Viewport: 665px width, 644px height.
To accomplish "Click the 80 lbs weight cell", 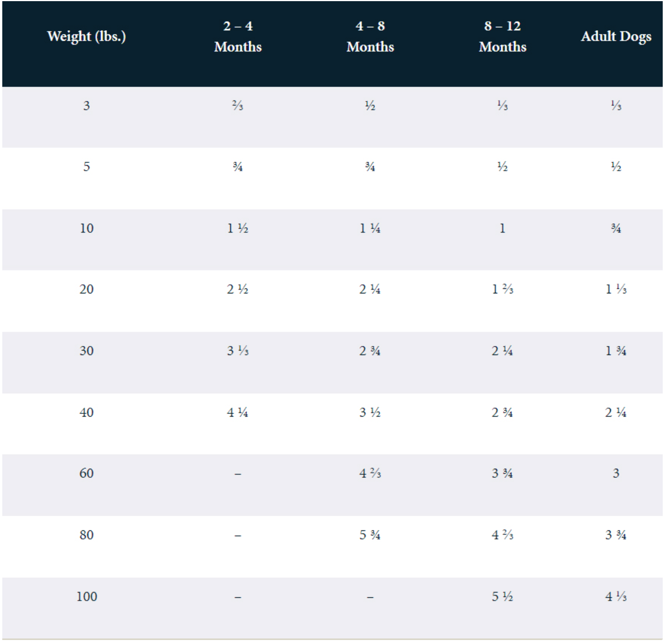I will (x=86, y=535).
